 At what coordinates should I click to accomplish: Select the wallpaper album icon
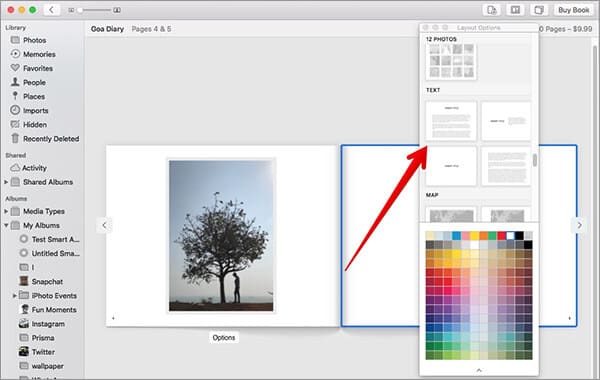tap(24, 366)
